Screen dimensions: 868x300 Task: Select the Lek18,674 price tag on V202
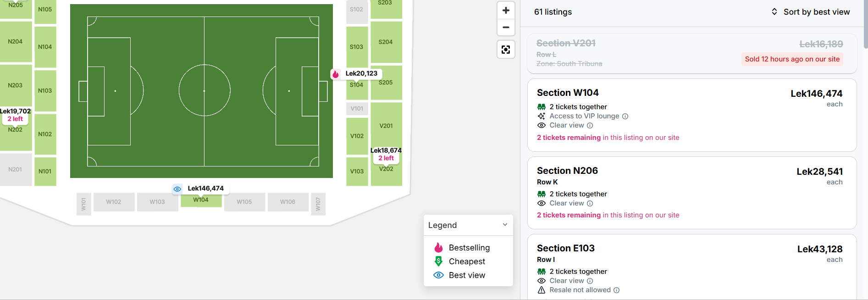coord(386,154)
